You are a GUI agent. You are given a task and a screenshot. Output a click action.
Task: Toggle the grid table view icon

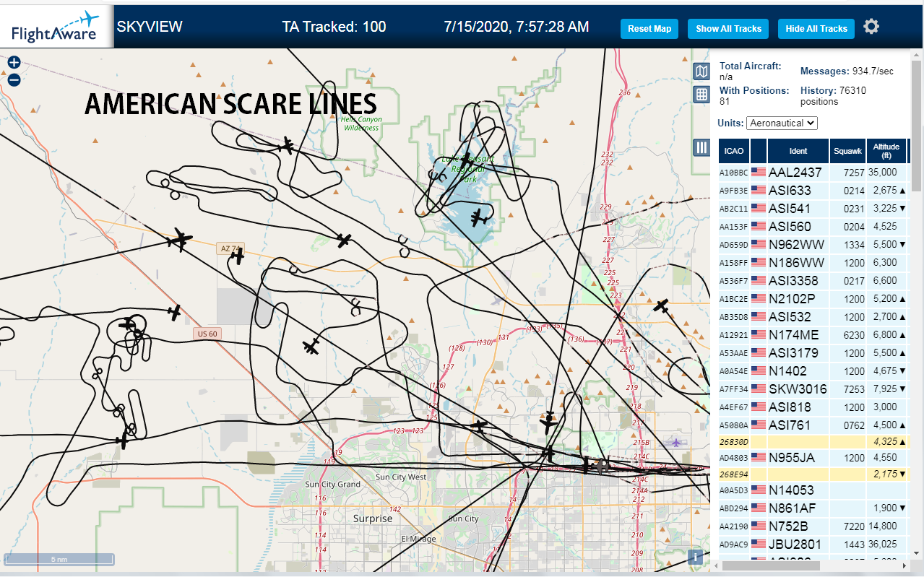click(x=701, y=95)
